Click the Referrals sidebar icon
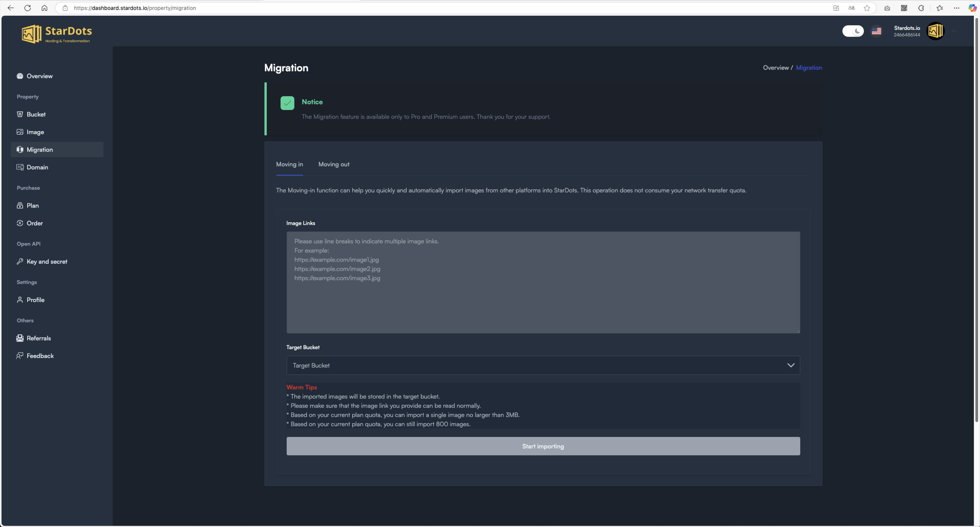 [x=20, y=338]
